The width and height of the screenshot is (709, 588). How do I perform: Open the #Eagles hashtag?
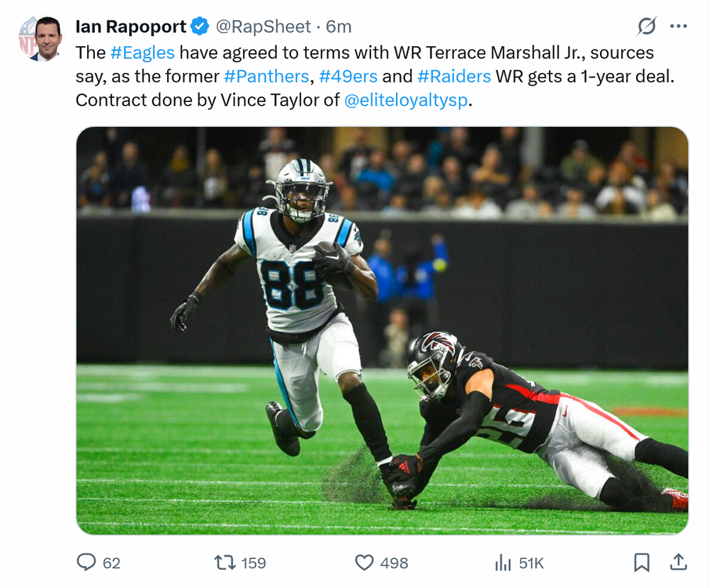point(143,53)
